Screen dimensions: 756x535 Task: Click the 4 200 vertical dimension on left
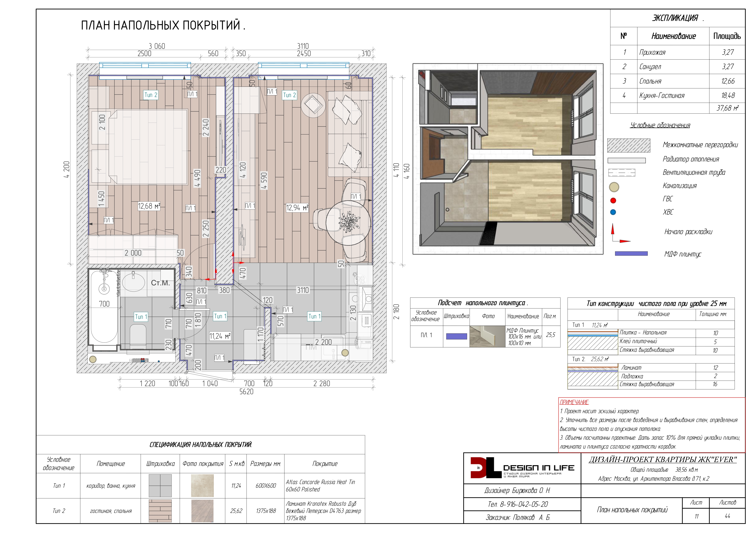(66, 169)
